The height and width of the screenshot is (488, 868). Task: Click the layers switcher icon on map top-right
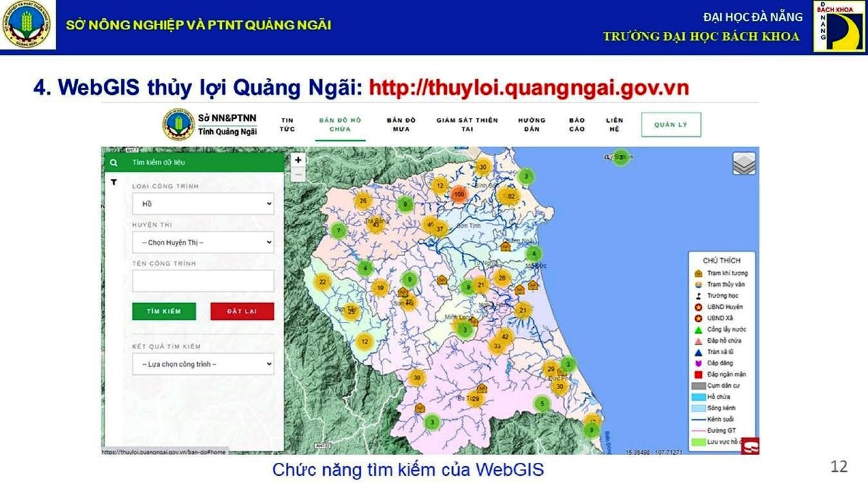pos(746,163)
